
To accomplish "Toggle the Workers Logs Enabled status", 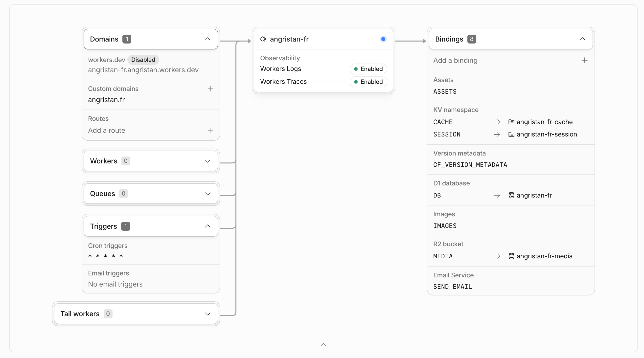I will tap(368, 69).
